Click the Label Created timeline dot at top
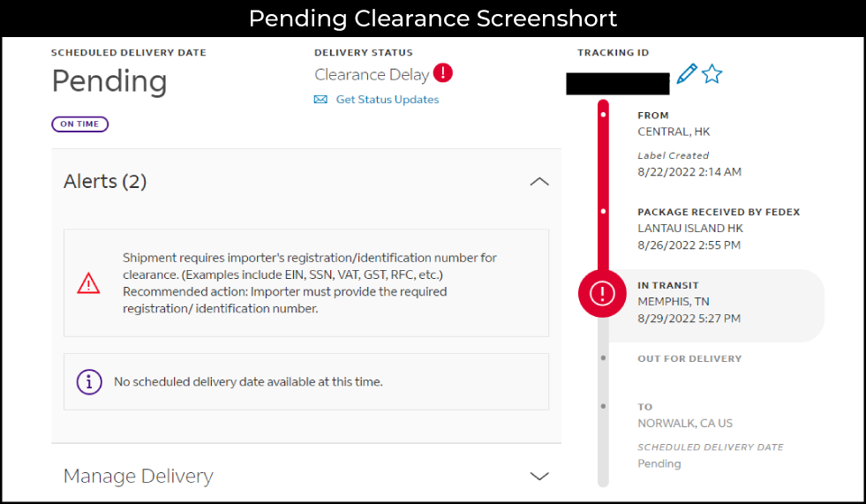 (x=603, y=115)
